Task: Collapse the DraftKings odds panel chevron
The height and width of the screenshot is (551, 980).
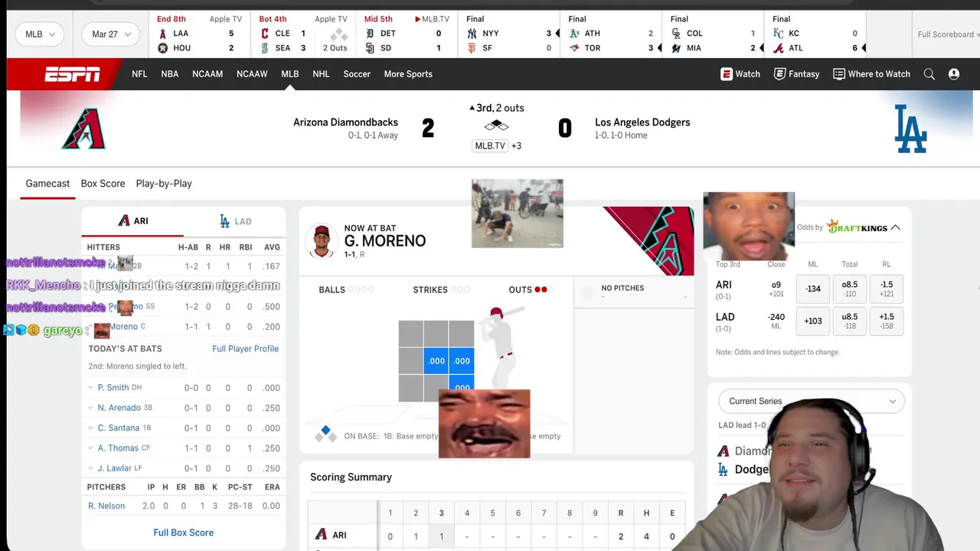Action: (x=895, y=227)
